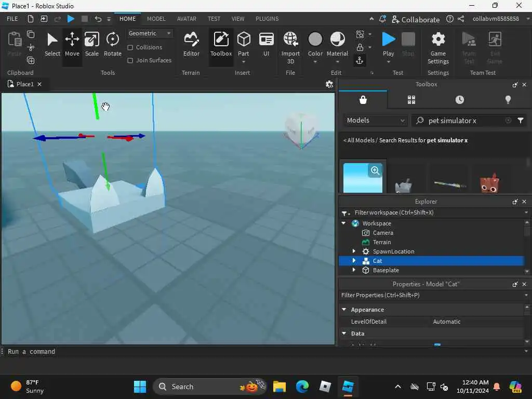Open the Geometric mode dropdown
532x399 pixels.
click(x=150, y=33)
